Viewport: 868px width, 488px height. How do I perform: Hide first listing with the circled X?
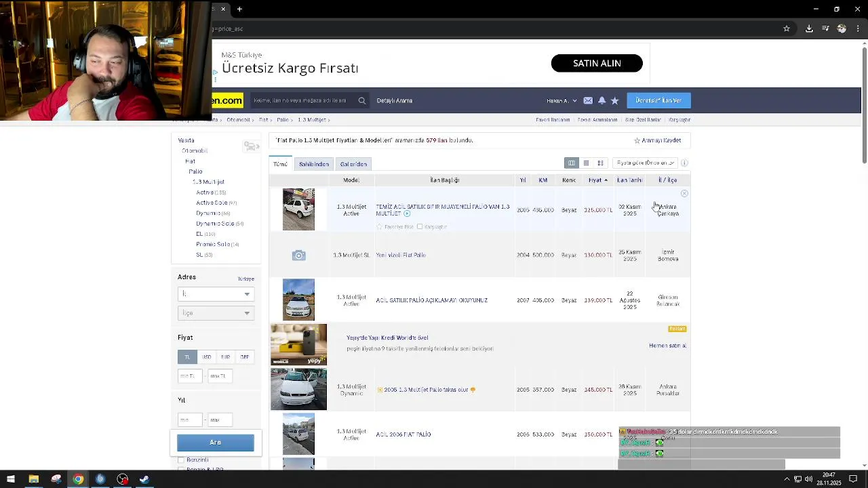point(684,194)
